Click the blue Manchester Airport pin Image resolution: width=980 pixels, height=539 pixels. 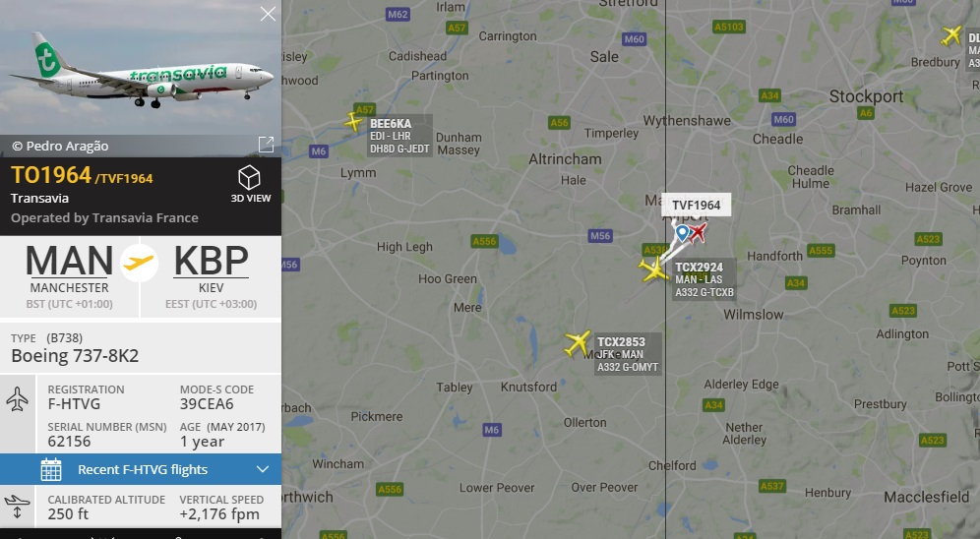click(x=682, y=233)
